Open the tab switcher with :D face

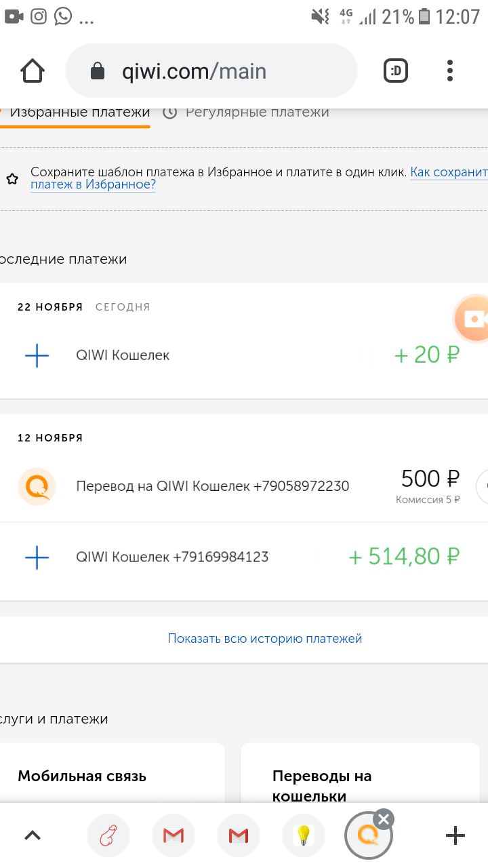pos(396,71)
